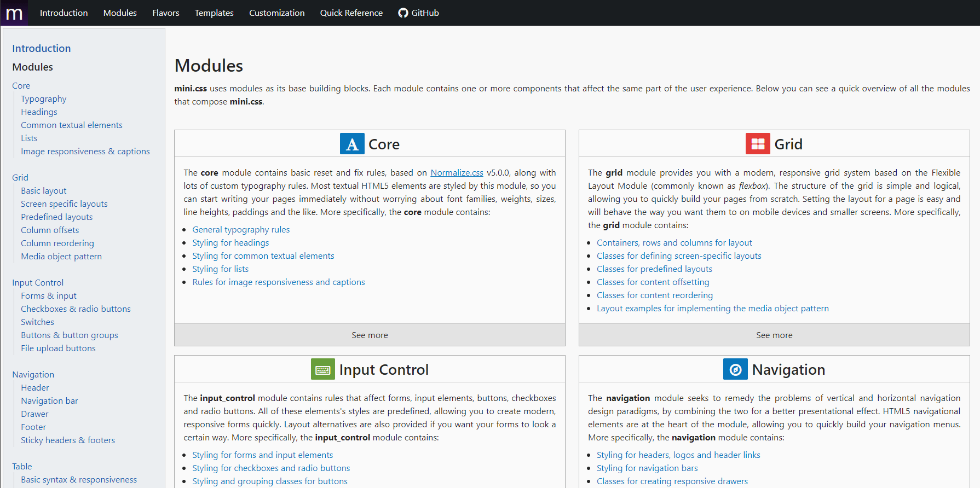Click the blue Navigation compass icon
The width and height of the screenshot is (980, 488).
pos(735,369)
